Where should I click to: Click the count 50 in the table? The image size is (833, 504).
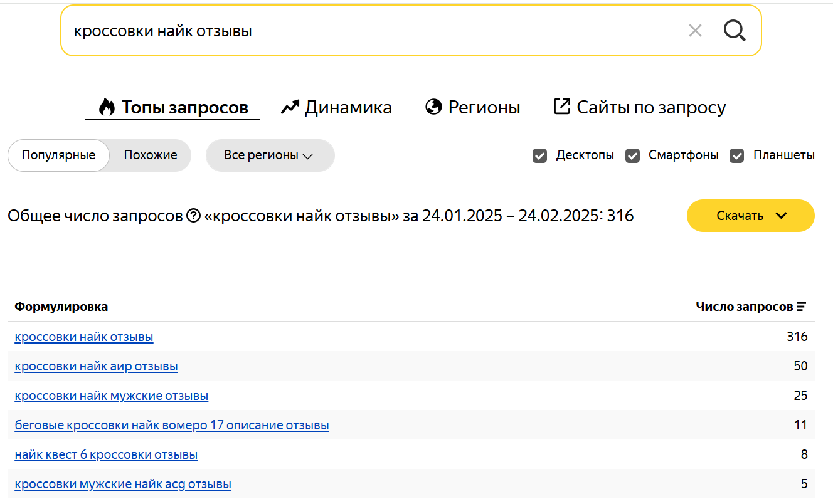[x=800, y=366]
